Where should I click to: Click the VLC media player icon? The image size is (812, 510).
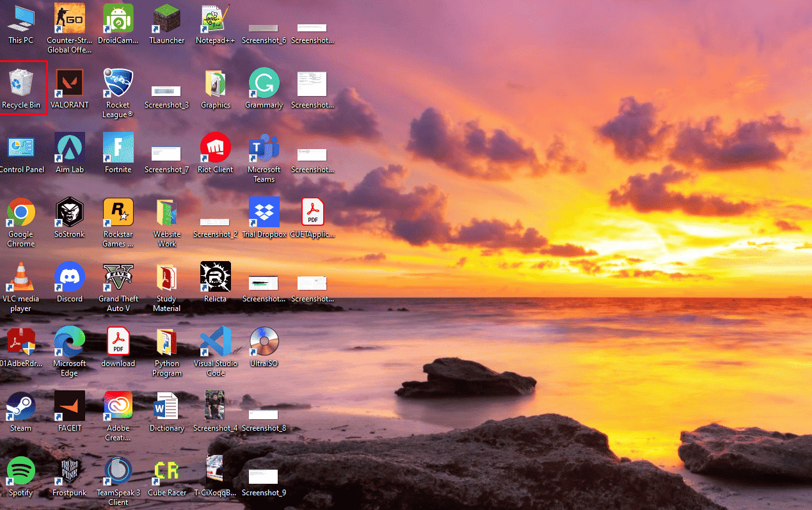(x=20, y=277)
